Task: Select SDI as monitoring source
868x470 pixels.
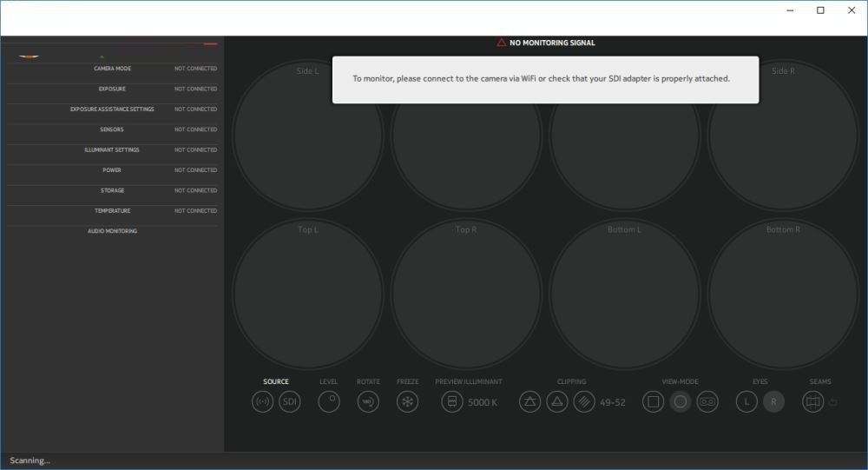Action: (290, 402)
